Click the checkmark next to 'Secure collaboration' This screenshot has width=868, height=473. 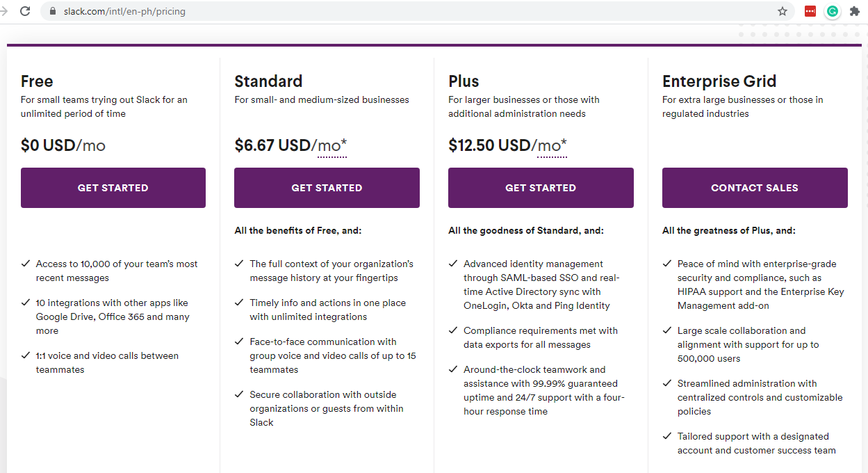[x=239, y=394]
